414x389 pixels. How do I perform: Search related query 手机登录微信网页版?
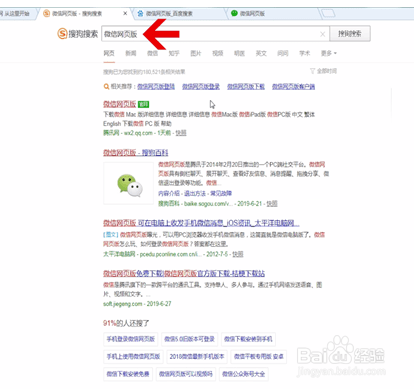(131, 339)
